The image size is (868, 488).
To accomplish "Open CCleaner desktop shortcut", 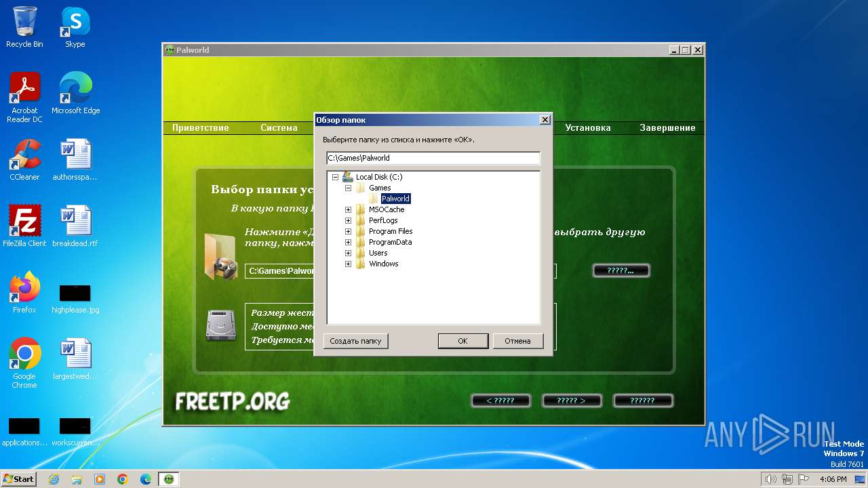I will tap(24, 160).
